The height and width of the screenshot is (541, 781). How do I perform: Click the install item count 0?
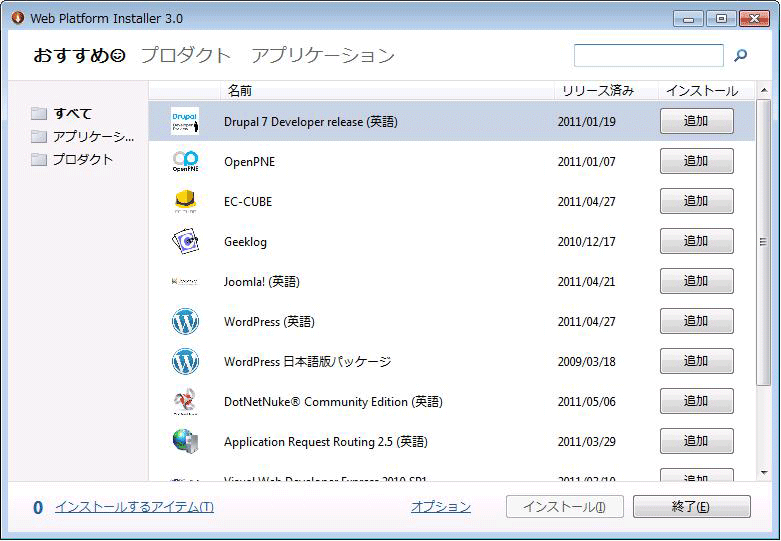click(x=38, y=508)
